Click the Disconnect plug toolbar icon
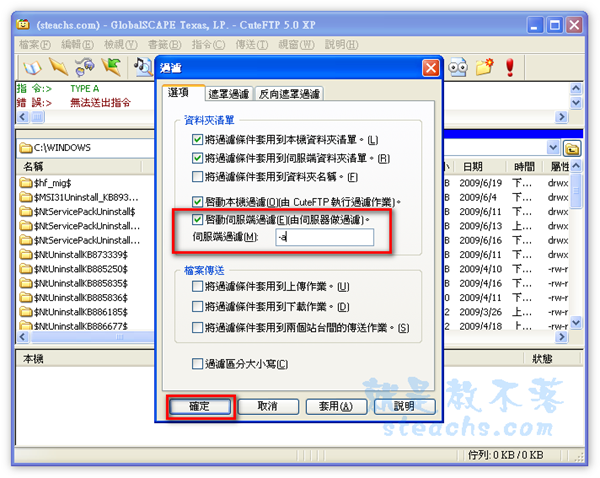600x478 pixels. 85,67
